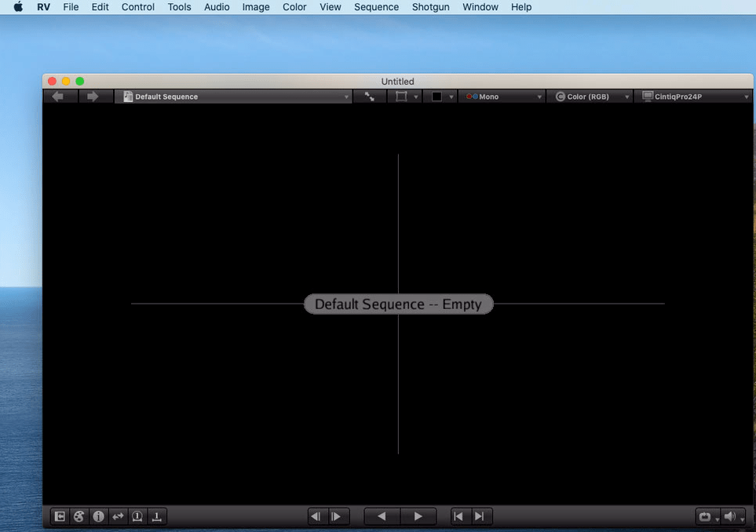This screenshot has width=756, height=532.
Task: Click the frame number display icon
Action: (137, 516)
